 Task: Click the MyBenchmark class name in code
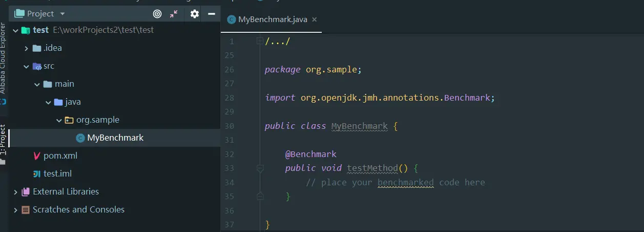pyautogui.click(x=360, y=126)
